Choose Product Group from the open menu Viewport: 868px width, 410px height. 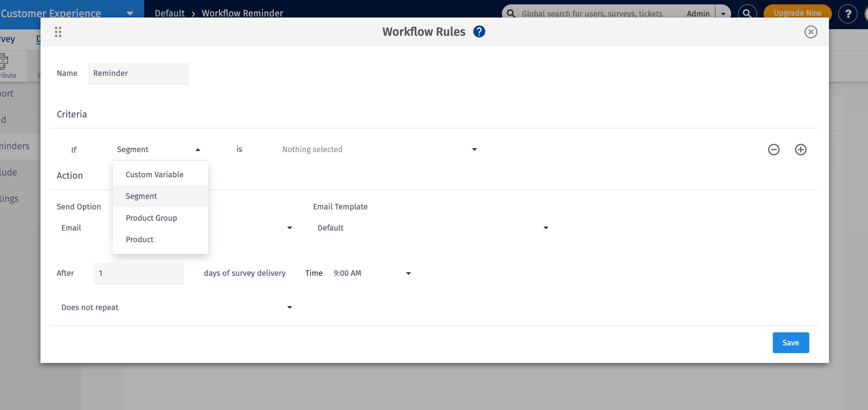click(x=151, y=218)
